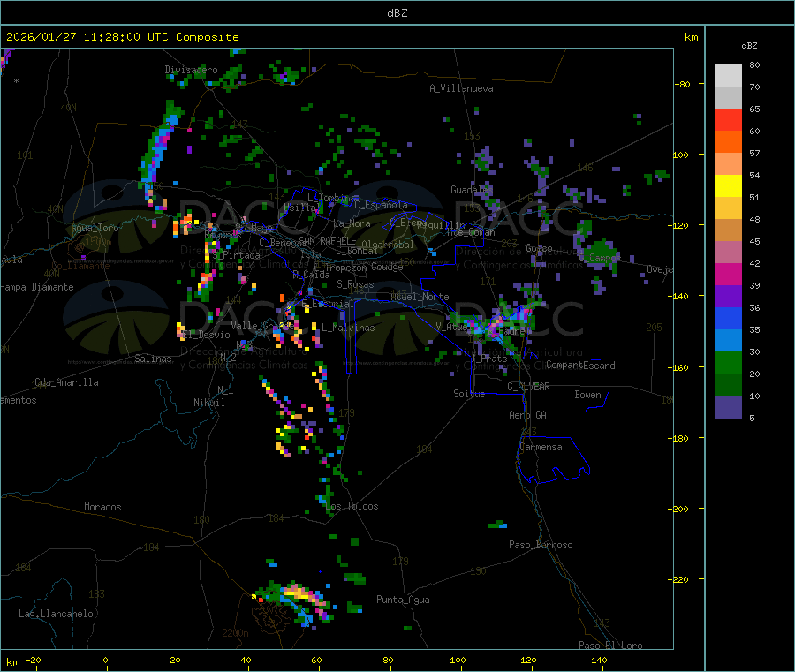
Task: Click the Bowen town label
Action: click(587, 395)
